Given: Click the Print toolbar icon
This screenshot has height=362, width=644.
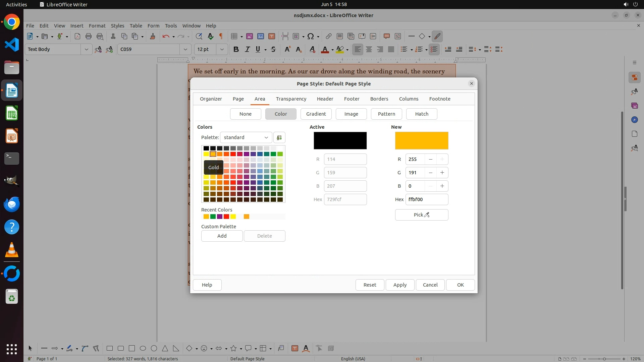Looking at the screenshot, I should pos(89,36).
